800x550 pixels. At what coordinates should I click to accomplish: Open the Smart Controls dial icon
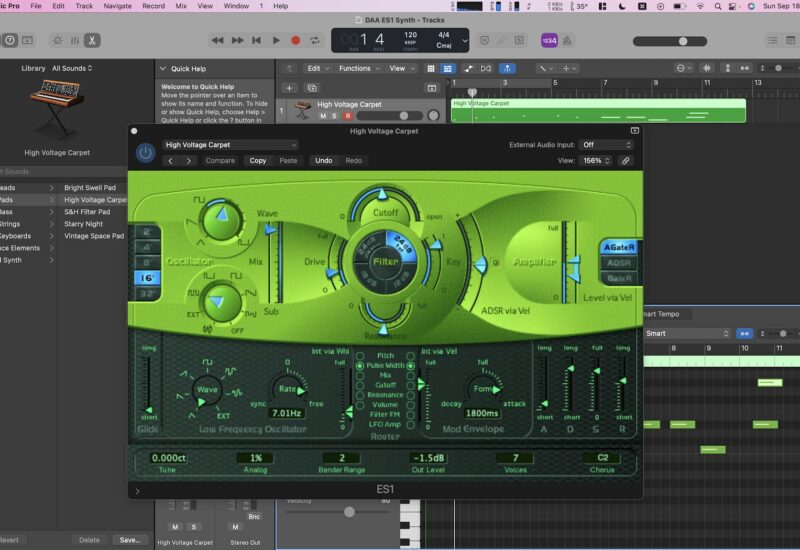tap(57, 40)
